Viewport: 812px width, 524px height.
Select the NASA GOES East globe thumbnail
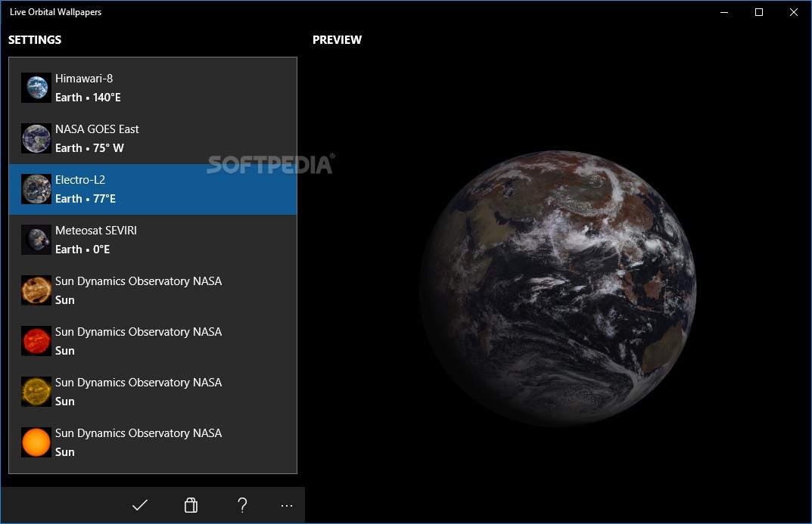coord(36,138)
